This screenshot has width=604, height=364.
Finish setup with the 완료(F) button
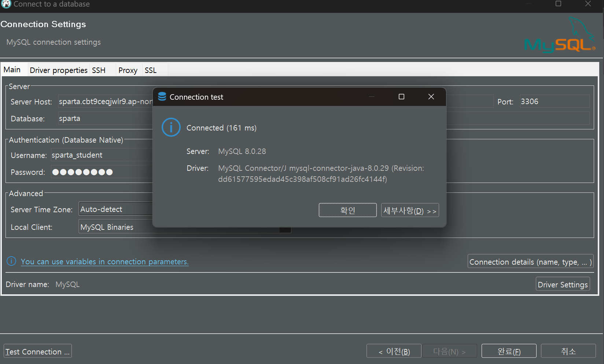509,351
